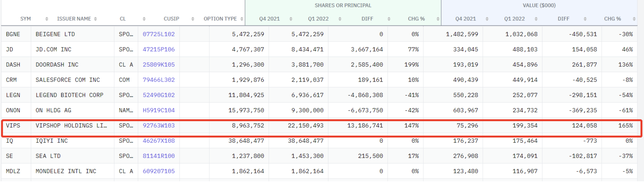The image size is (644, 184).
Task: Sort by CL column arrows
Action: [x=144, y=19]
